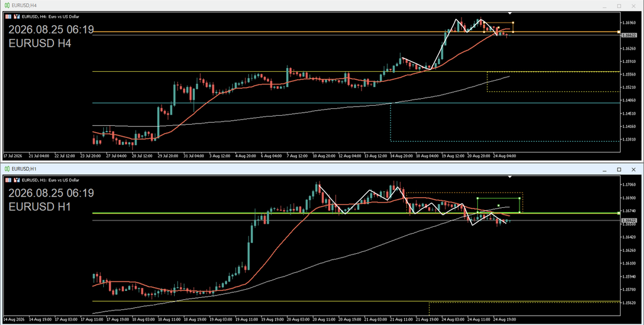This screenshot has width=644, height=325.
Task: Open depth of market icon in H1 chart
Action: (x=17, y=180)
